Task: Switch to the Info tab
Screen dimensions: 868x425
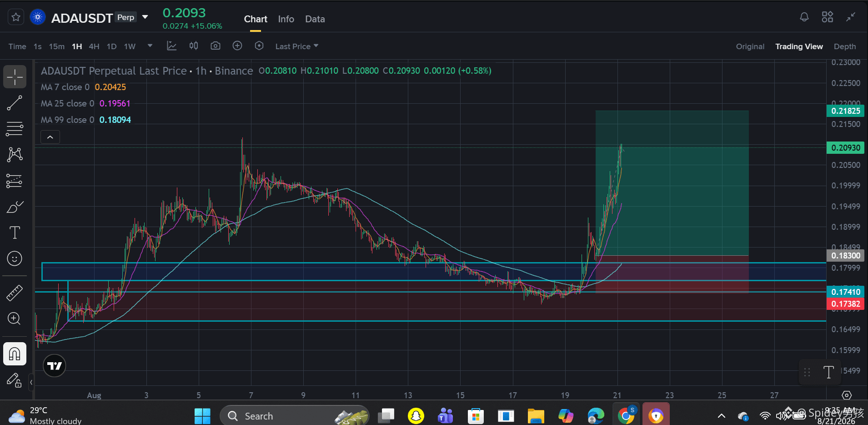Action: [286, 19]
